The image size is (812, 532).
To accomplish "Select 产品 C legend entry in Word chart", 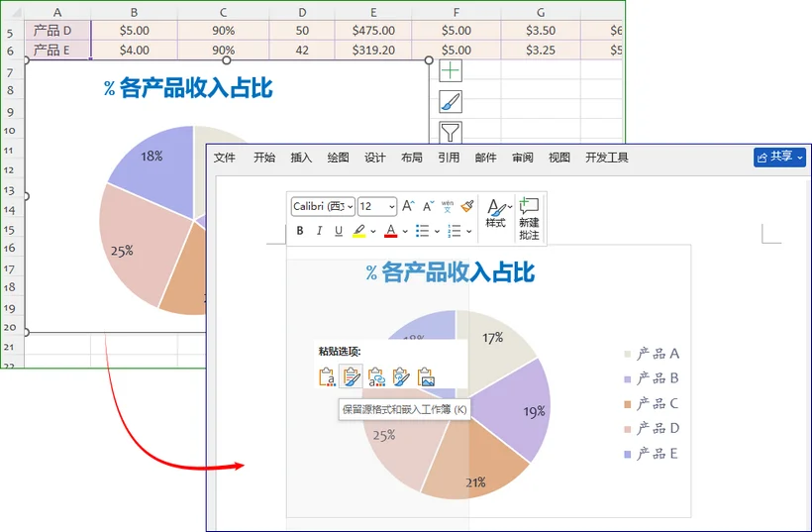I will point(652,403).
